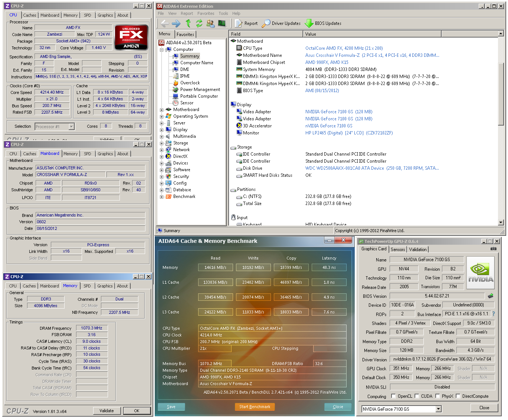Open SPD tab in top CPU-Z window
Image resolution: width=508 pixels, height=420 pixels.
coord(88,15)
